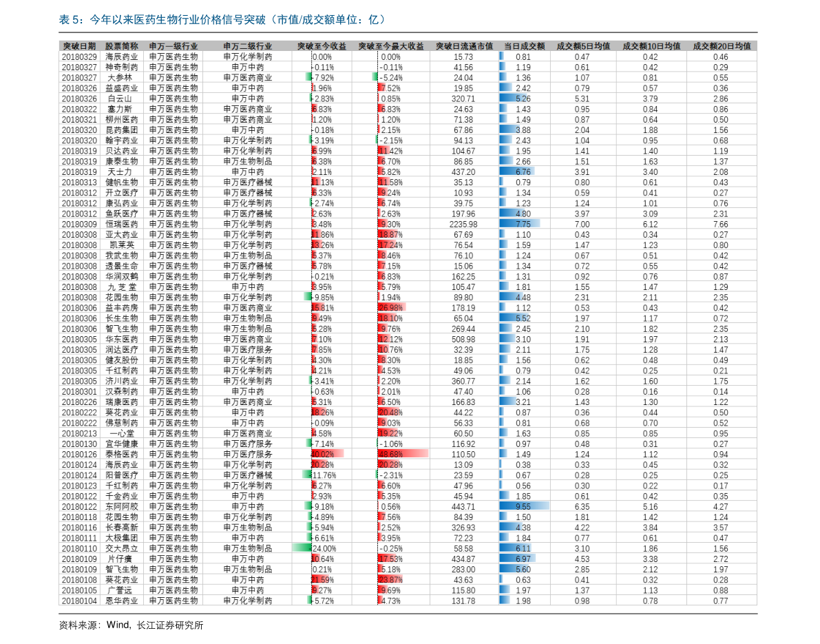
Task: Click the return value 40.02%
Action: point(323,454)
